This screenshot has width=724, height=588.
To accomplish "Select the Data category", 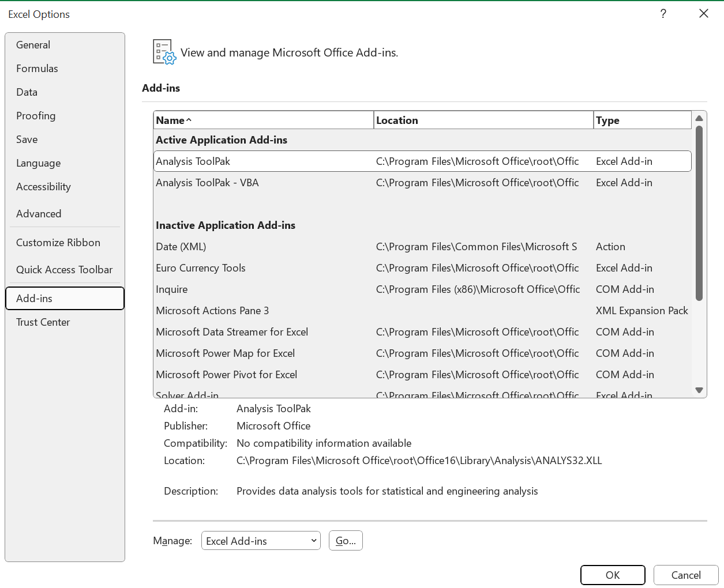I will pos(65,92).
